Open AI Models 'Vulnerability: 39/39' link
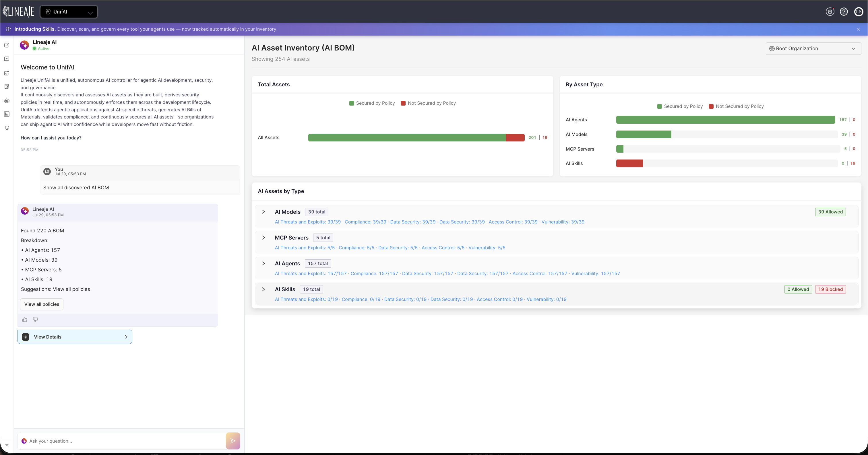This screenshot has width=868, height=455. 563,222
